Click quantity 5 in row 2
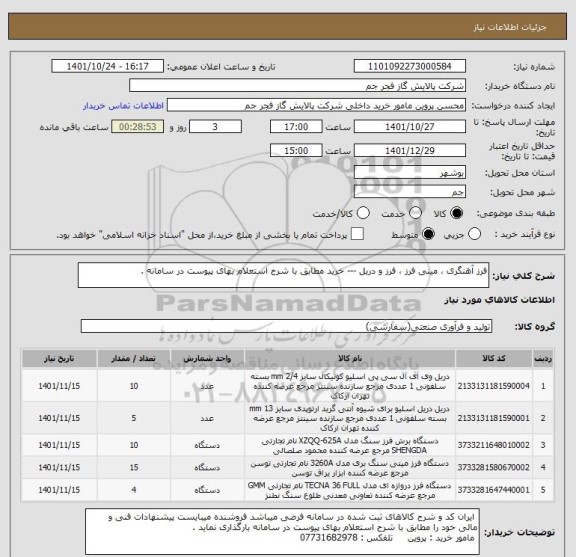Viewport: 576px width, 557px height. click(134, 418)
